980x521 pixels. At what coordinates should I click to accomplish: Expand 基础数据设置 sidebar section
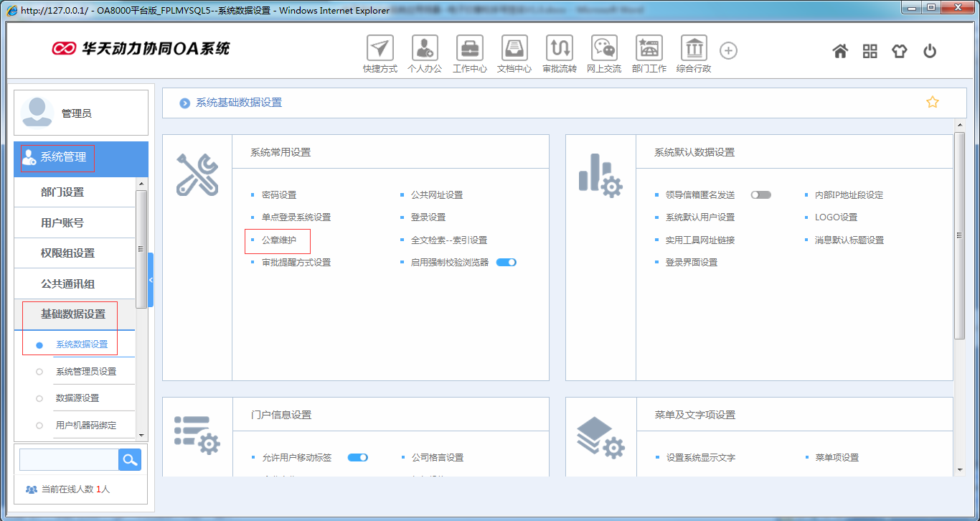(73, 314)
